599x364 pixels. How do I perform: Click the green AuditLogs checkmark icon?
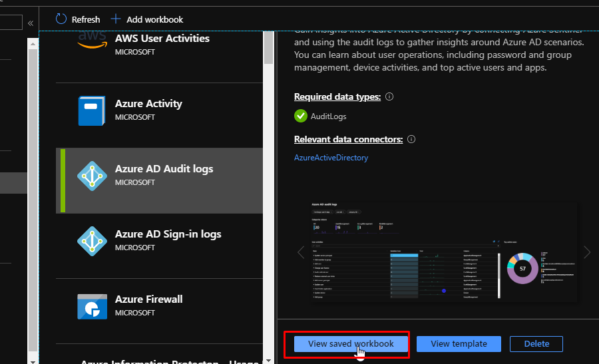pos(301,116)
